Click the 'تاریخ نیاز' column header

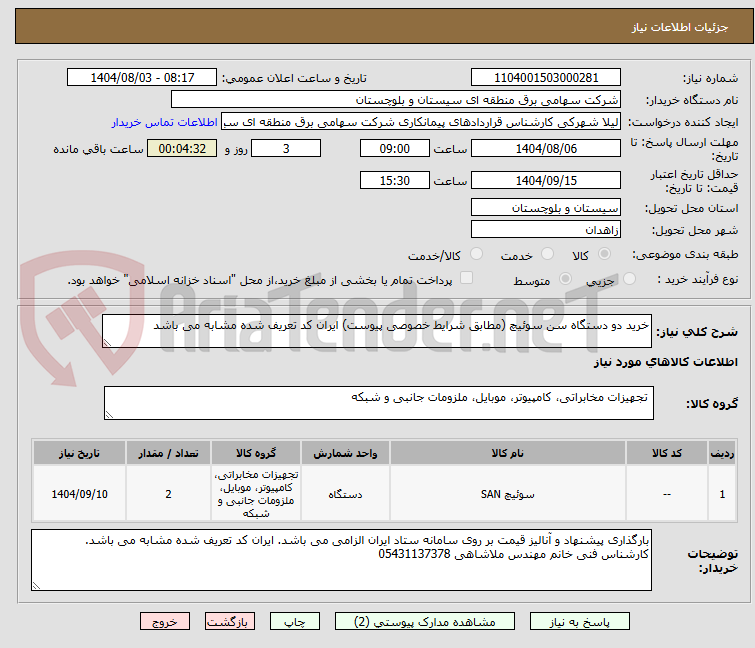pos(79,453)
